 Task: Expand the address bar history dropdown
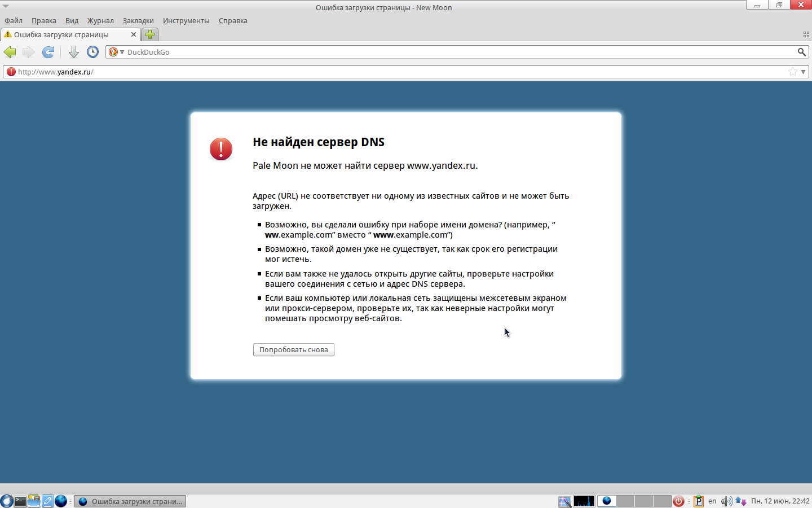tap(804, 72)
